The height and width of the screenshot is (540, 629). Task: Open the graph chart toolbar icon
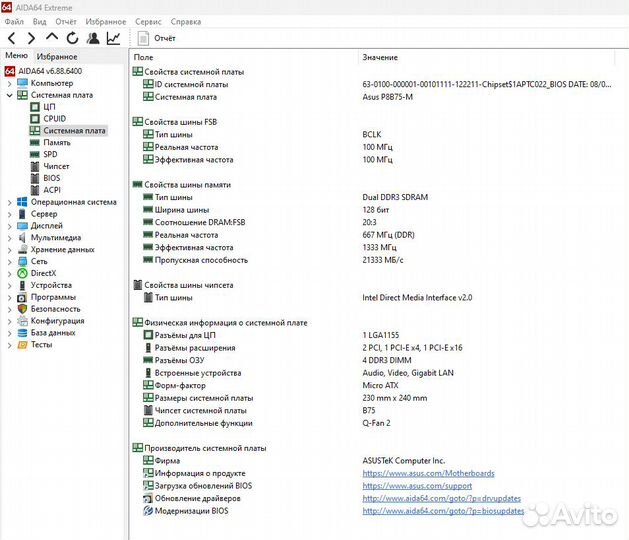point(114,38)
